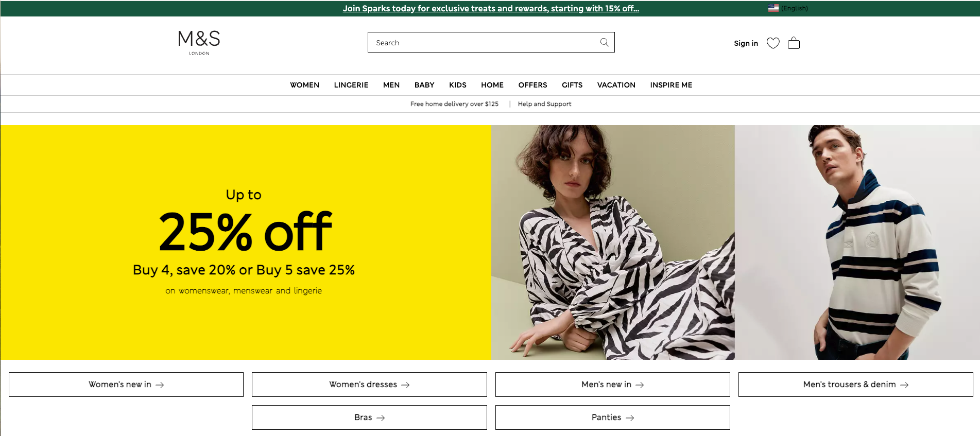Click the M&S London logo
The height and width of the screenshot is (436, 980).
[x=199, y=42]
